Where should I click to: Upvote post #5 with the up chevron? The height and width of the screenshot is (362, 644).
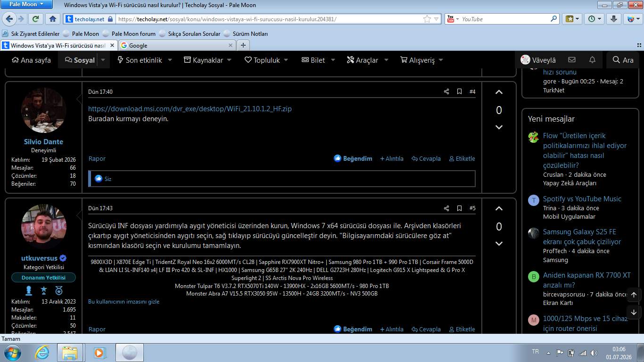(x=499, y=209)
